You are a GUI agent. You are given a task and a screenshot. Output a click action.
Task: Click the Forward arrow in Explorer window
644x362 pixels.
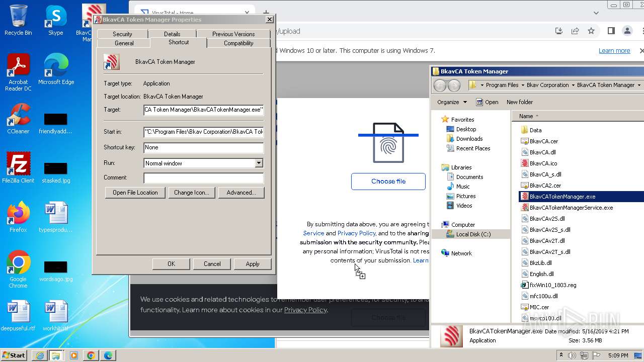click(454, 85)
